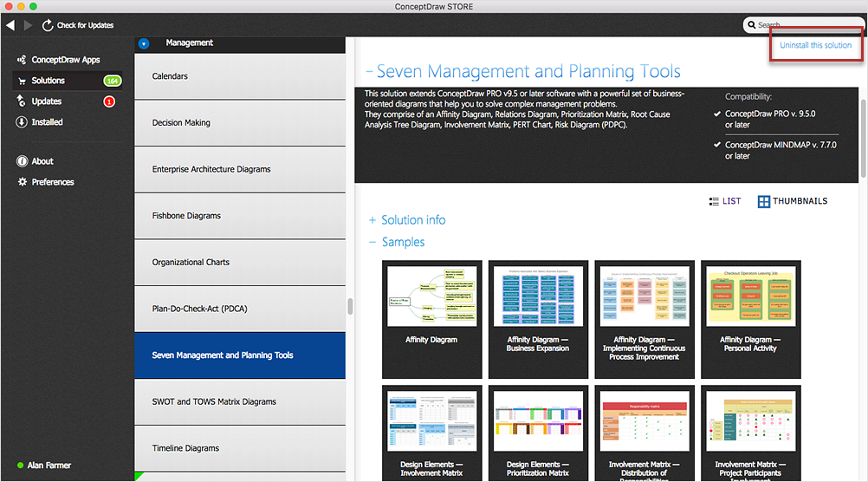The image size is (868, 482).
Task: Select Organizational Charts
Action: pyautogui.click(x=240, y=263)
